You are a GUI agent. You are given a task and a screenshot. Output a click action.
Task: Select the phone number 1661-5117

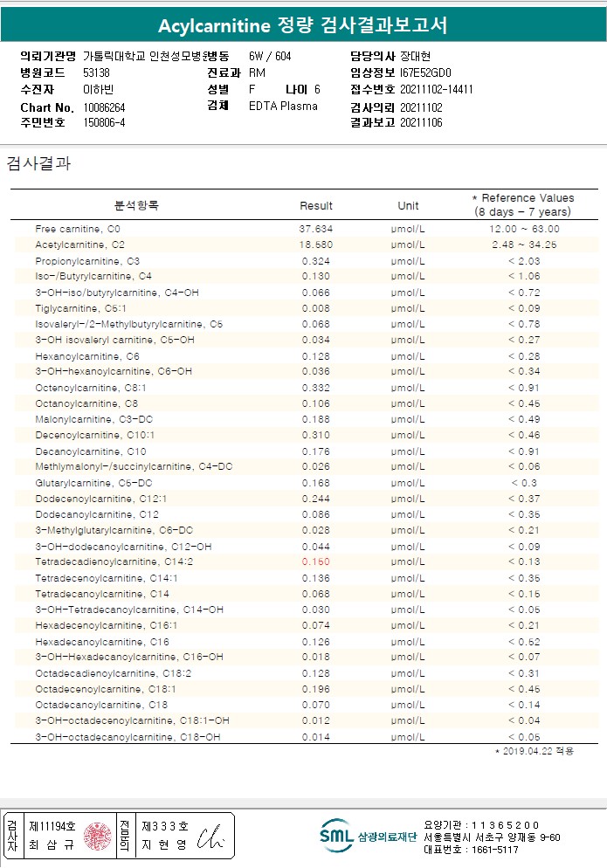pos(498,850)
